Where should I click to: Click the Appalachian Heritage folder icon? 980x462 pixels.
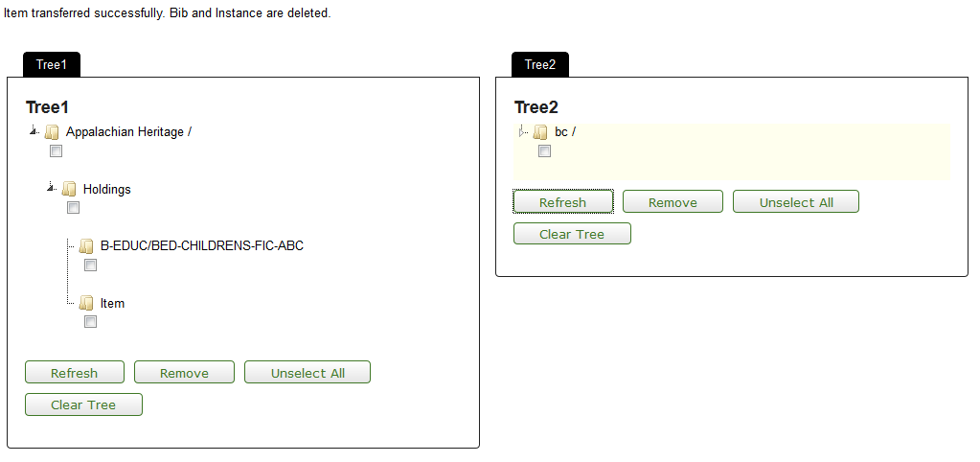pyautogui.click(x=52, y=132)
